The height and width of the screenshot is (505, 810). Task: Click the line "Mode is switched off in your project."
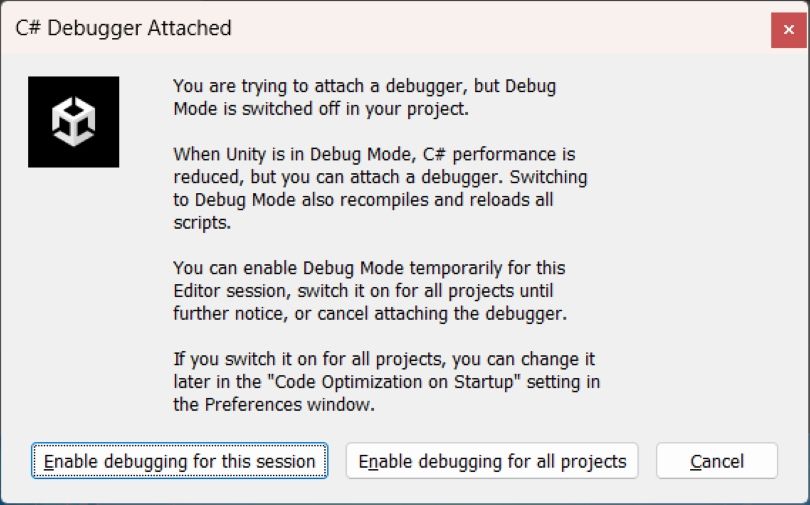tap(321, 109)
